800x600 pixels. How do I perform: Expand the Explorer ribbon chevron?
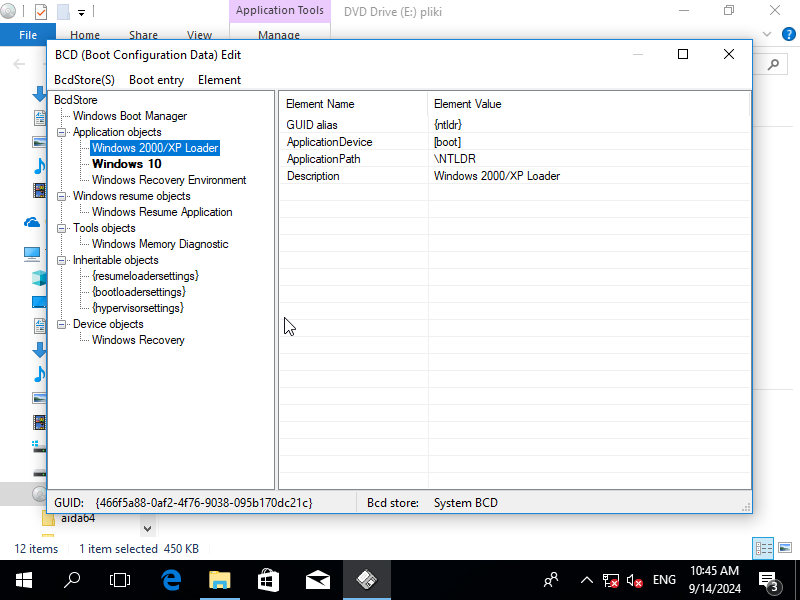(767, 34)
